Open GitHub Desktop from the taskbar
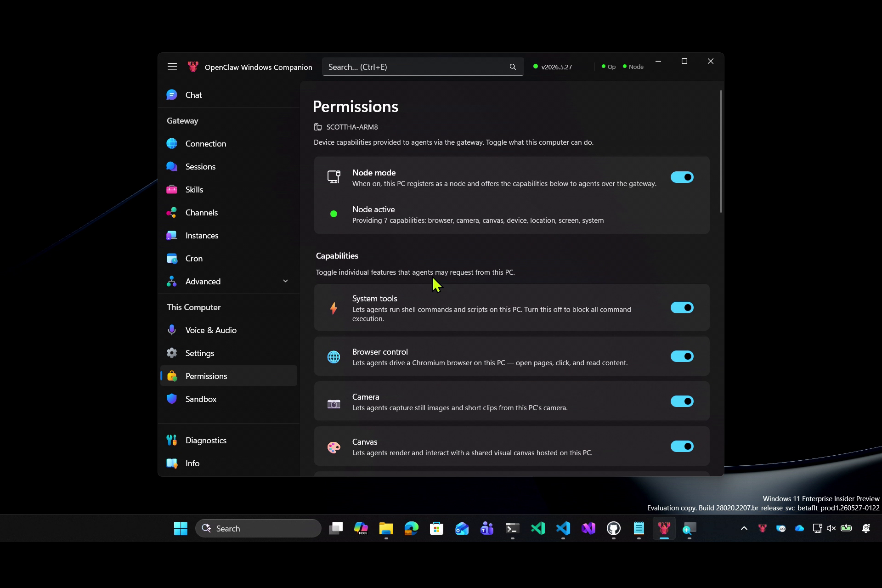This screenshot has width=882, height=588. pos(614,528)
